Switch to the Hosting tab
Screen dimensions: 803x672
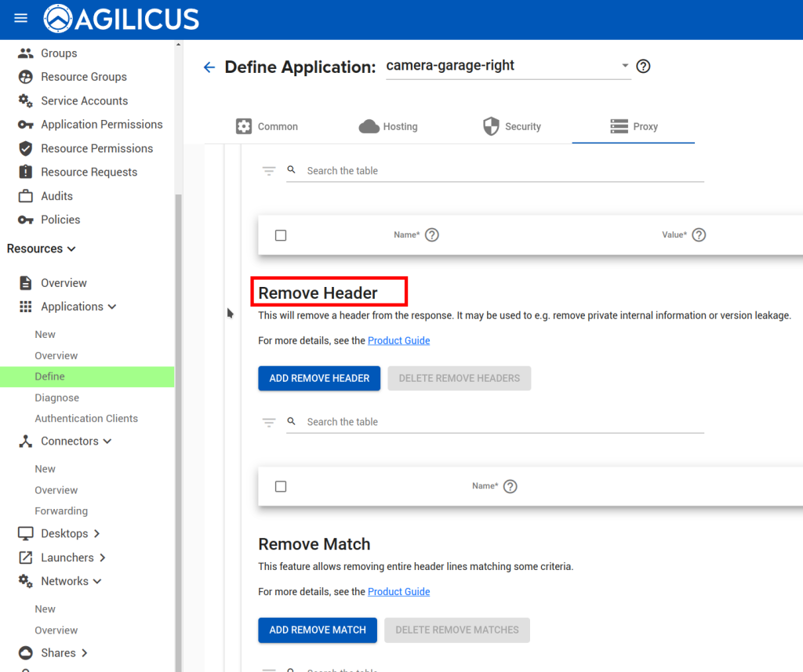point(388,126)
